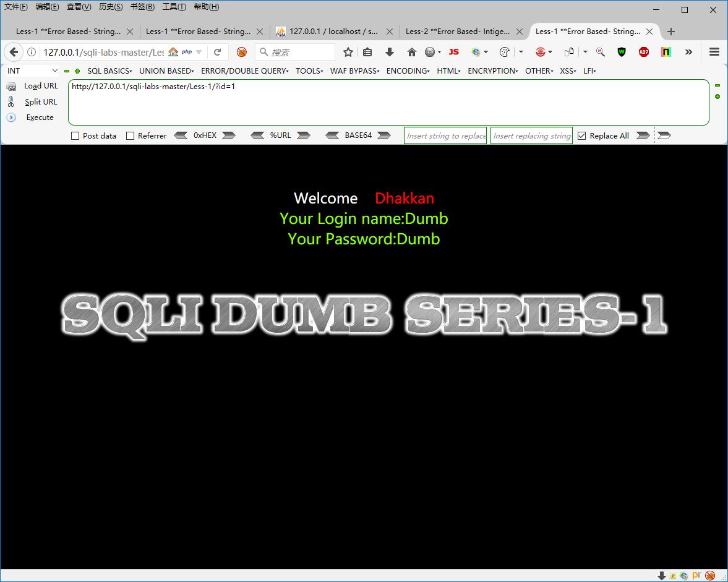728x582 pixels.
Task: Reload the current page
Action: point(217,53)
